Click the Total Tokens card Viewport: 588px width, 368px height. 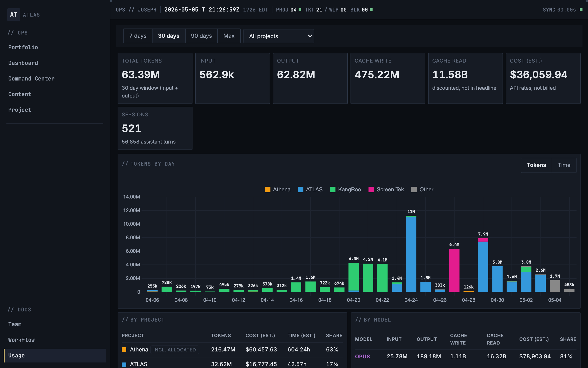pyautogui.click(x=155, y=78)
